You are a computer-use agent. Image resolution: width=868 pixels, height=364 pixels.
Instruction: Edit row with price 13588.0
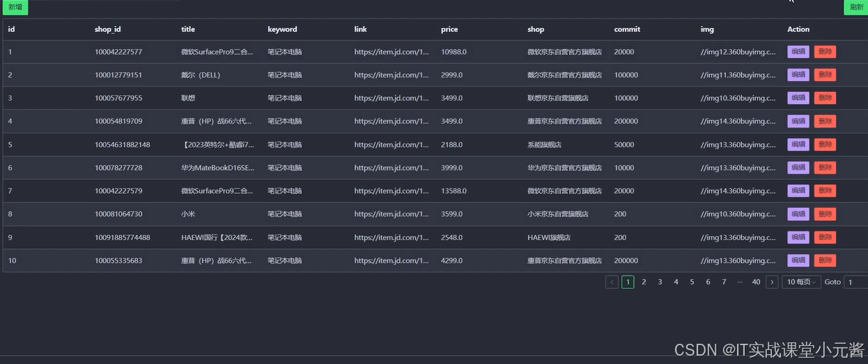point(798,190)
